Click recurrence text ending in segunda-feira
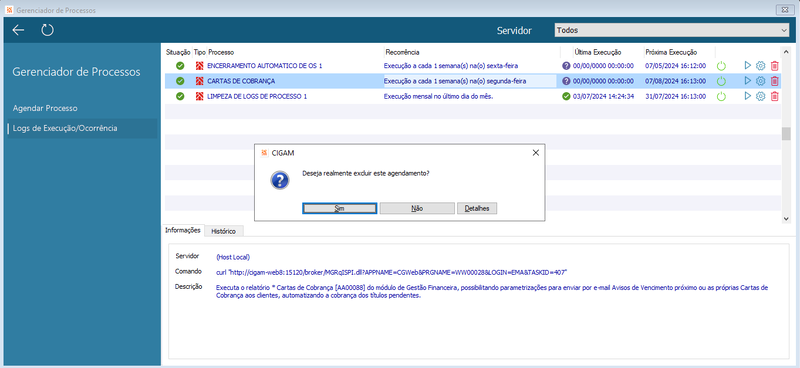Screen dimensions: 800x368 [x=455, y=81]
